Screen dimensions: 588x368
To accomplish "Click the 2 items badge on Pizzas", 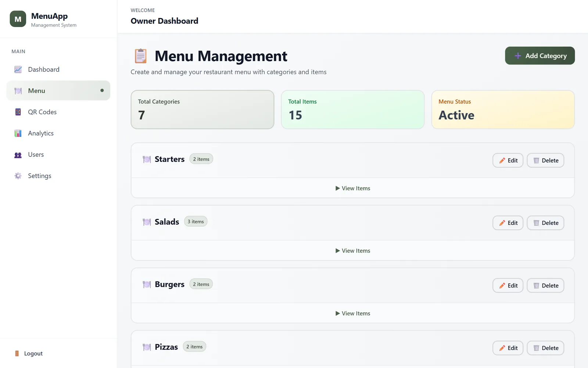I will [194, 347].
